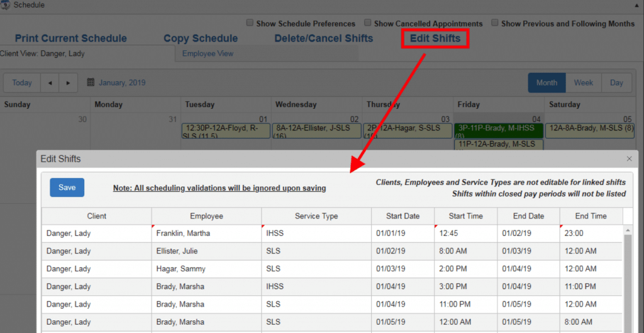This screenshot has height=333, width=644.
Task: Open the calendar date picker icon
Action: coord(91,82)
